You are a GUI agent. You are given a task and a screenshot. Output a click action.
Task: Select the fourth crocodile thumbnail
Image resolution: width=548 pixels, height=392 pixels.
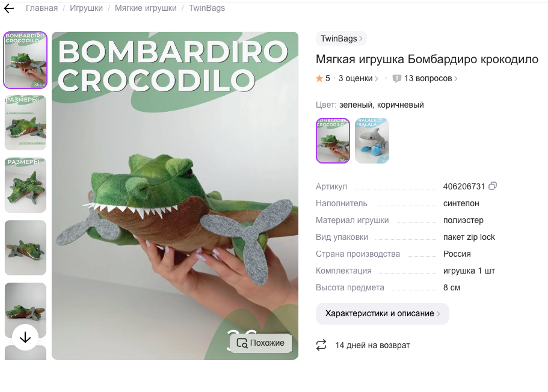[25, 247]
